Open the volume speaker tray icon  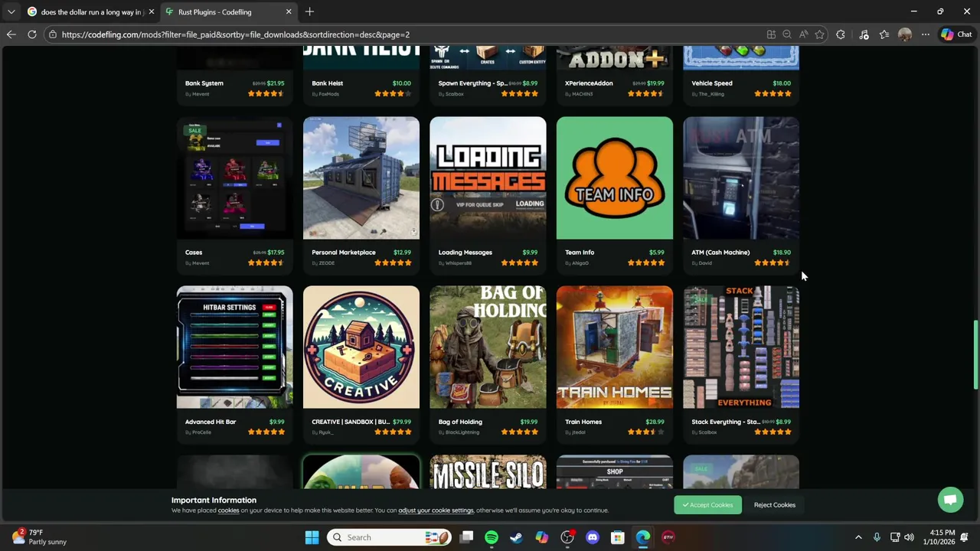point(909,537)
